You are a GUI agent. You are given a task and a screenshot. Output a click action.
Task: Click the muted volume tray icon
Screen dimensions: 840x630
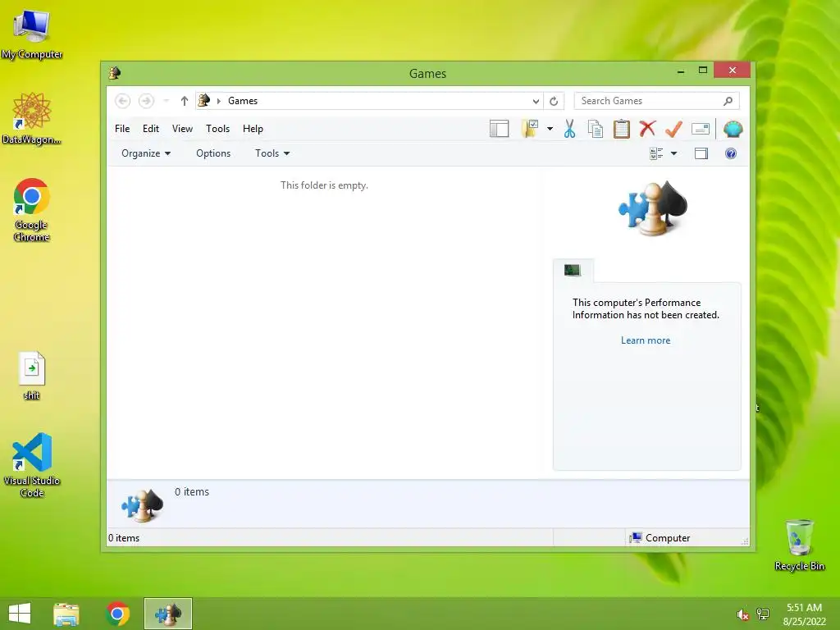point(742,614)
